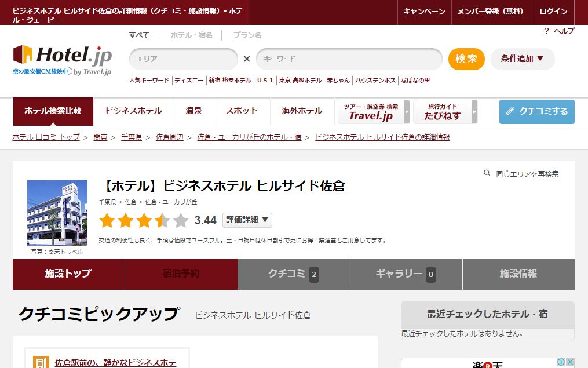The height and width of the screenshot is (368, 588).
Task: Click the USJ keyword link
Action: click(265, 81)
